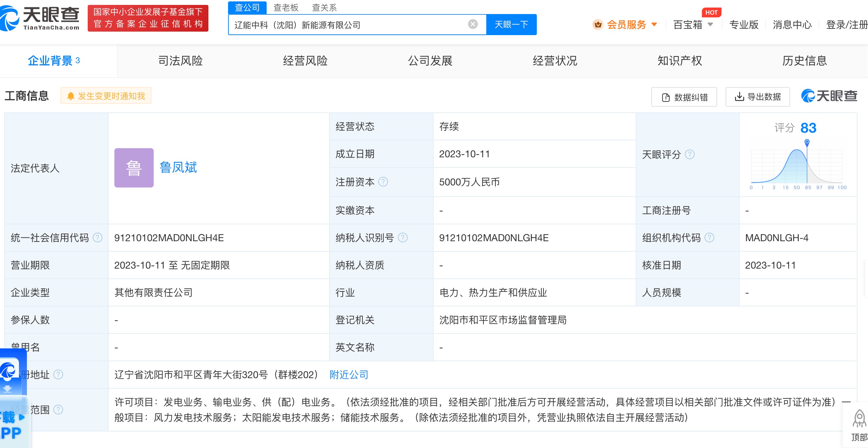
Task: Click the score marker on distribution chart
Action: pyautogui.click(x=807, y=142)
